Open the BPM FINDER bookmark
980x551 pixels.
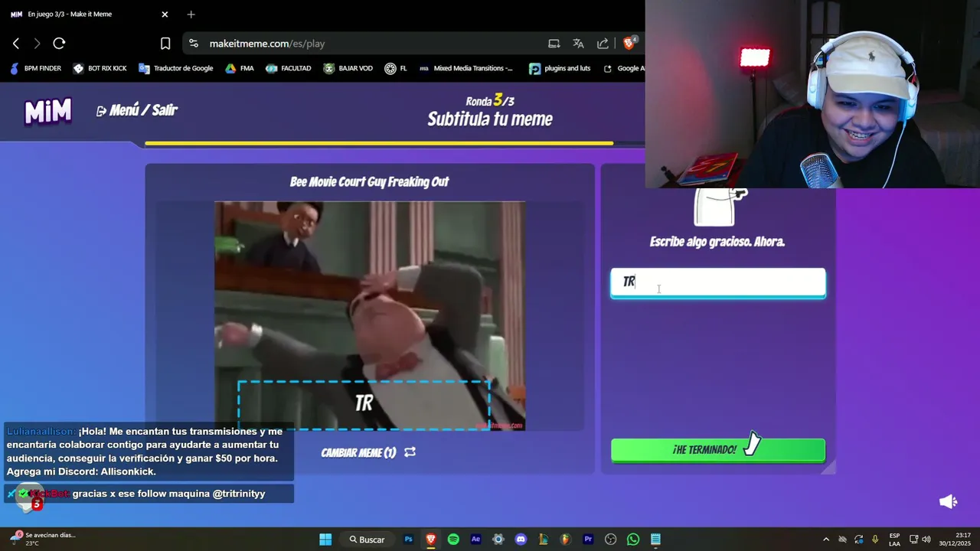coord(35,68)
